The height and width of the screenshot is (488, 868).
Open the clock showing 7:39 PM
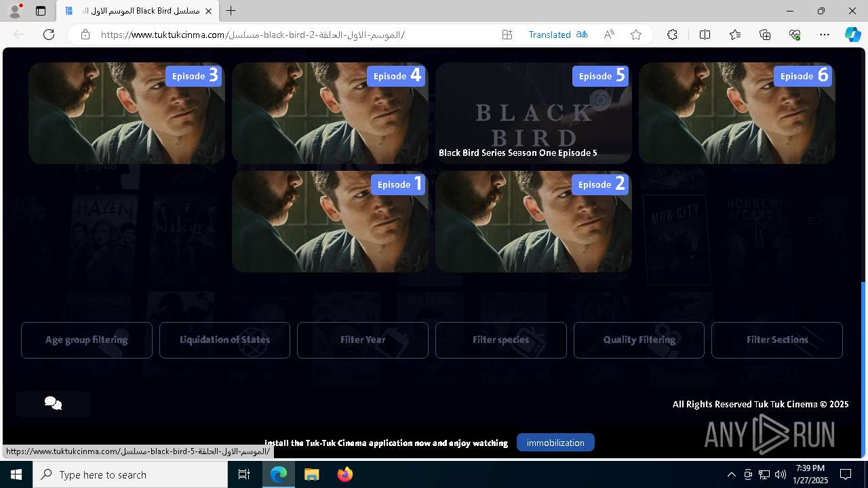coord(810,474)
